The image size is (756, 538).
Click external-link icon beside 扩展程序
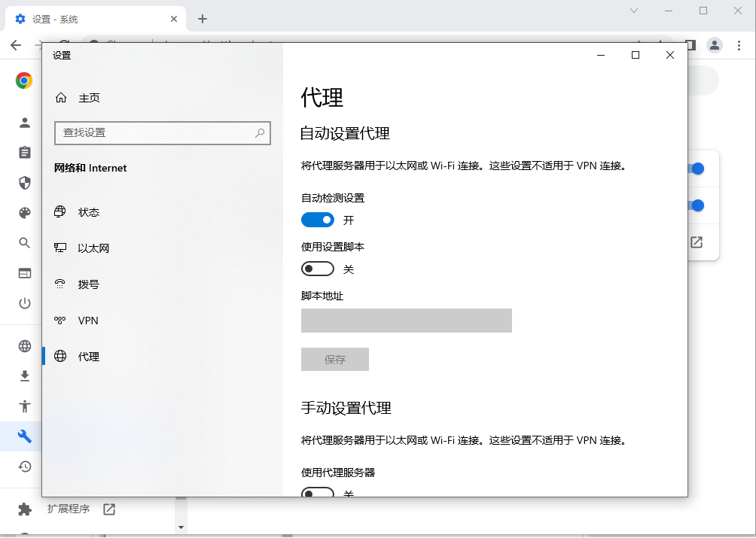pos(109,509)
